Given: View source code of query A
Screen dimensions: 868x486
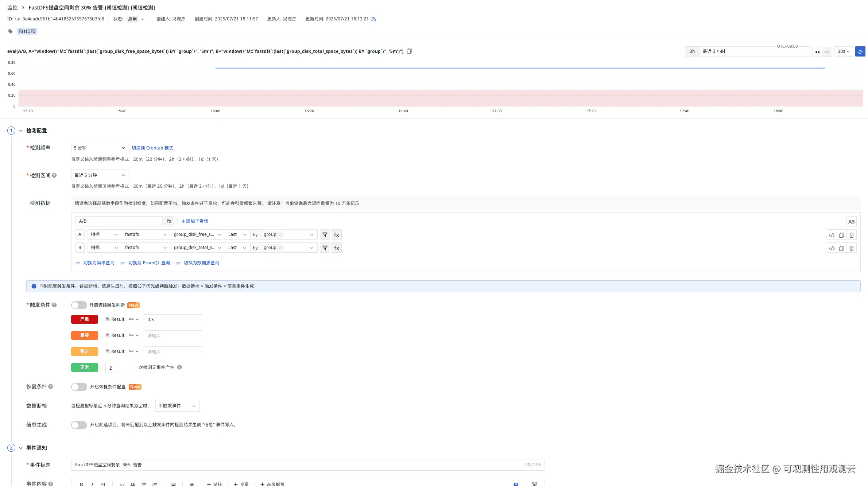Looking at the screenshot, I should 832,235.
